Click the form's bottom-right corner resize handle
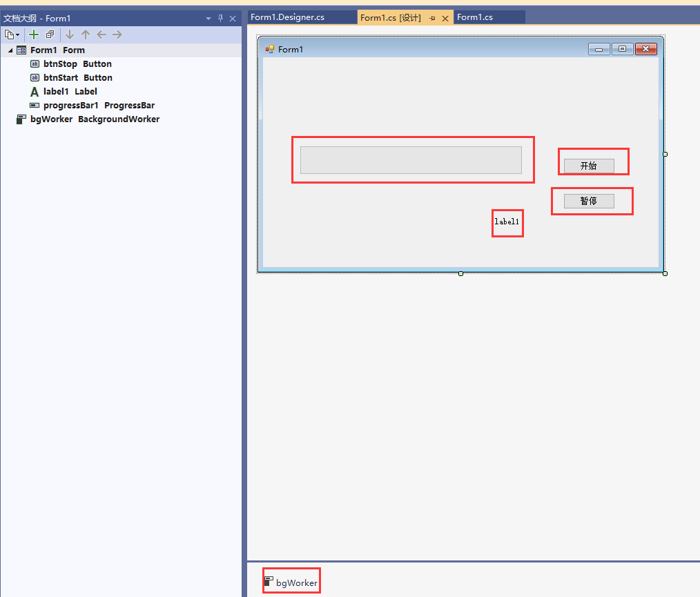Viewport: 700px width, 597px height. tap(665, 273)
